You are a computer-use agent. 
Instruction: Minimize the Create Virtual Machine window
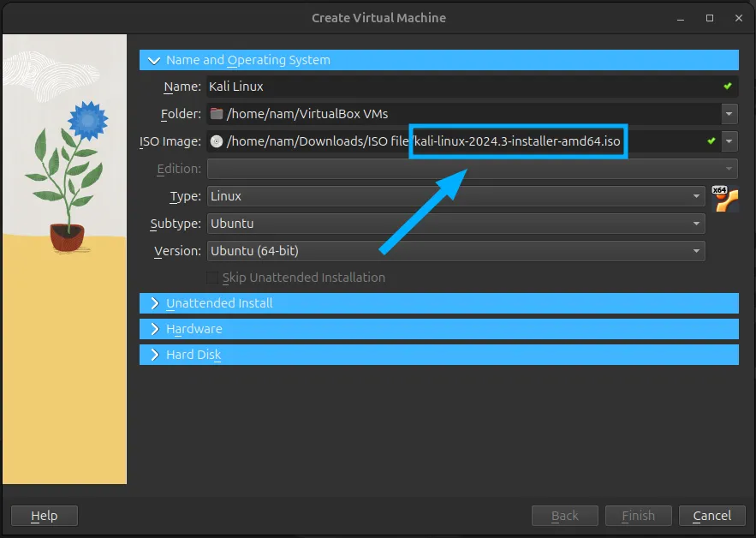tap(681, 18)
